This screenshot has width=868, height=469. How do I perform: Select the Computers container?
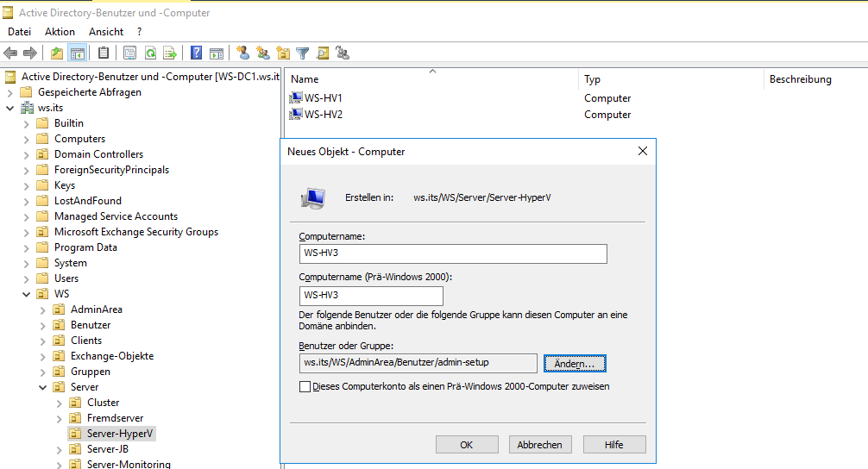point(79,139)
